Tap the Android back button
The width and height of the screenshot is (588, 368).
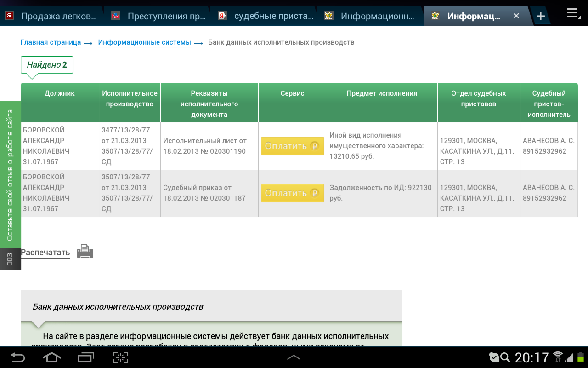click(x=17, y=357)
